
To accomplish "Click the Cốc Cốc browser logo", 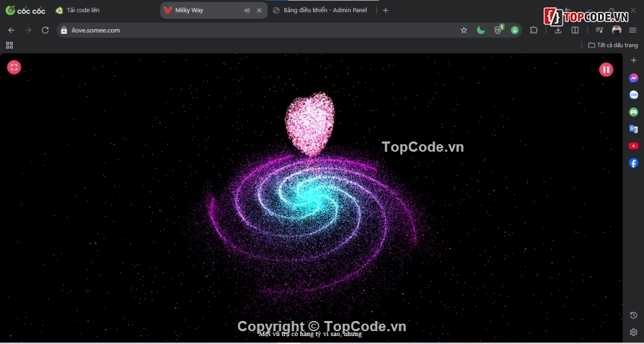I will click(x=25, y=10).
